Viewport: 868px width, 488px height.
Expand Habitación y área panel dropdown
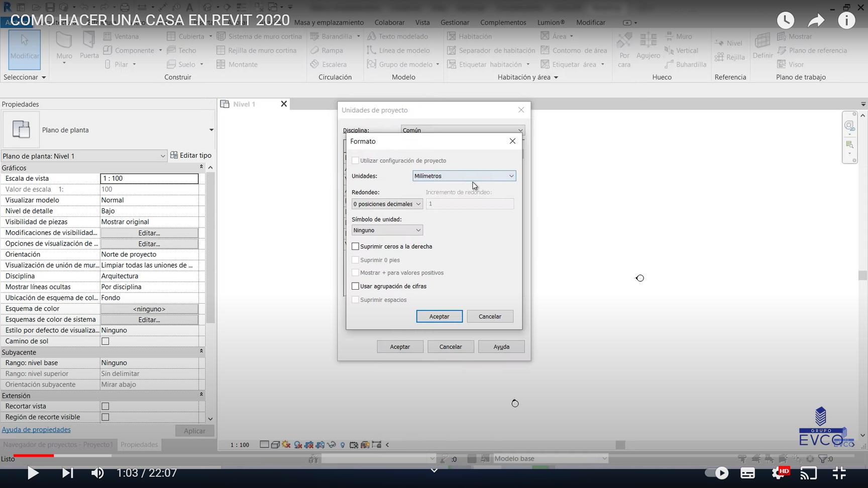(x=528, y=77)
